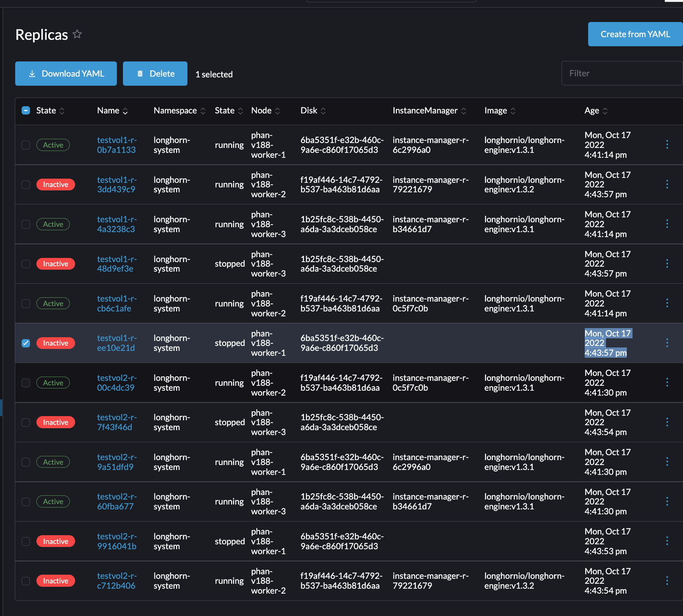Click the Create from YAML button

point(635,34)
